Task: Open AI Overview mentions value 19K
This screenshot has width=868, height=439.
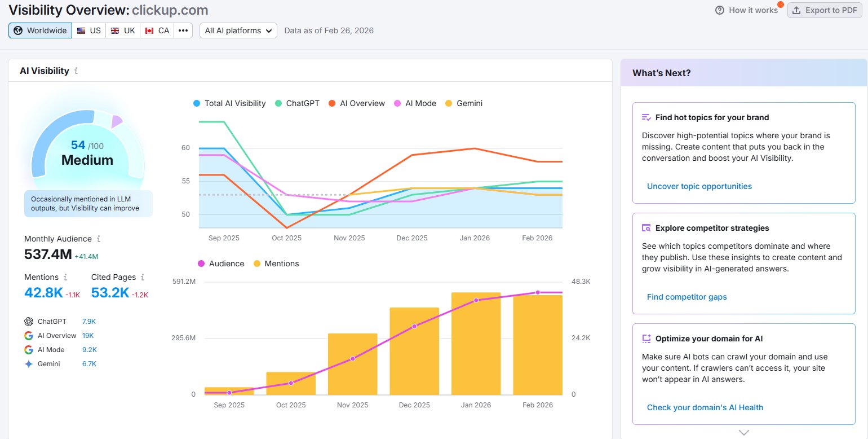Action: point(88,336)
